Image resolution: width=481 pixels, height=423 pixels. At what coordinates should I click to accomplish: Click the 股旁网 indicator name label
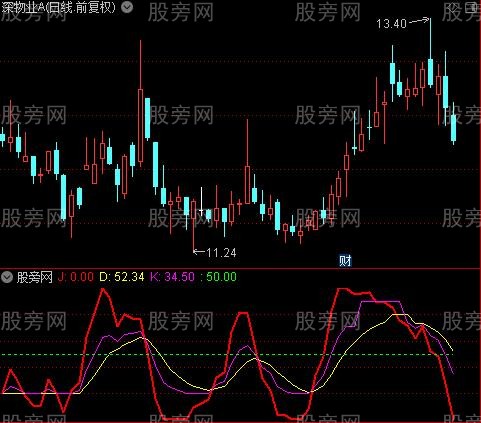35,277
